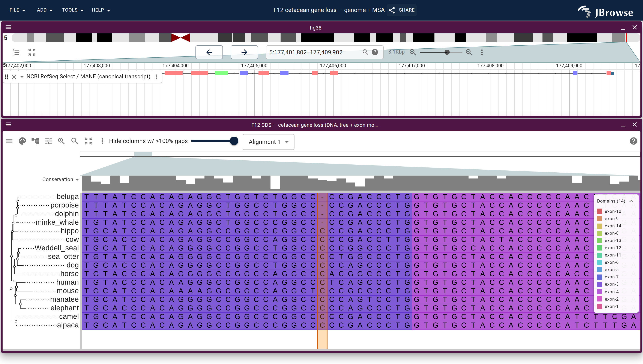Screen dimensions: 643x364
Task: Open the tree settings icon in MSA toolbar
Action: tap(35, 141)
